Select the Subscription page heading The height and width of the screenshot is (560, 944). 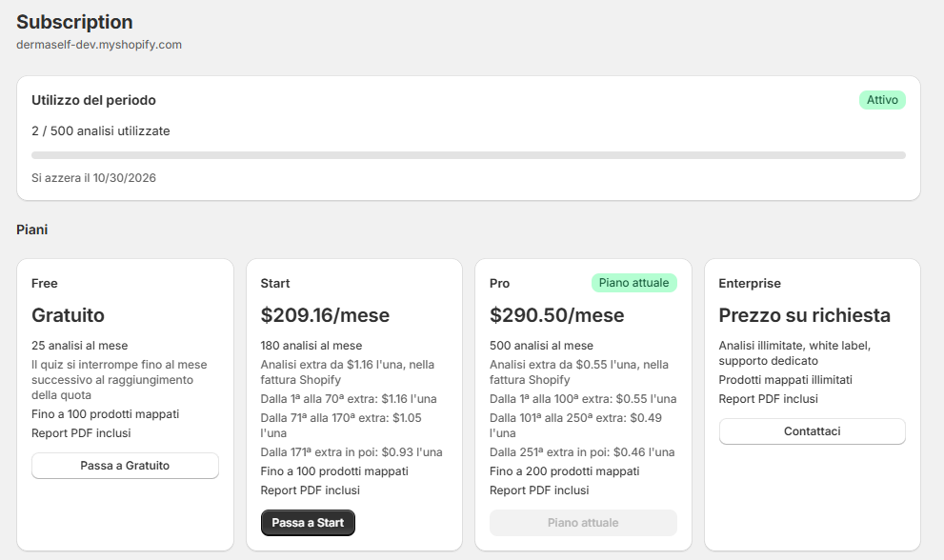(x=74, y=22)
